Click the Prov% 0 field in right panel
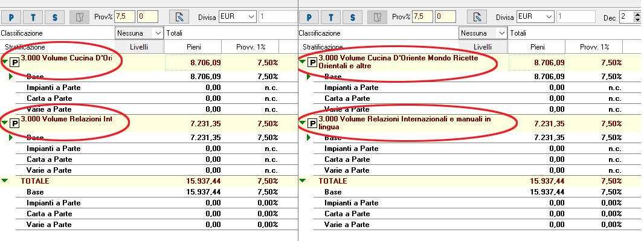644x241 pixels. tap(446, 17)
